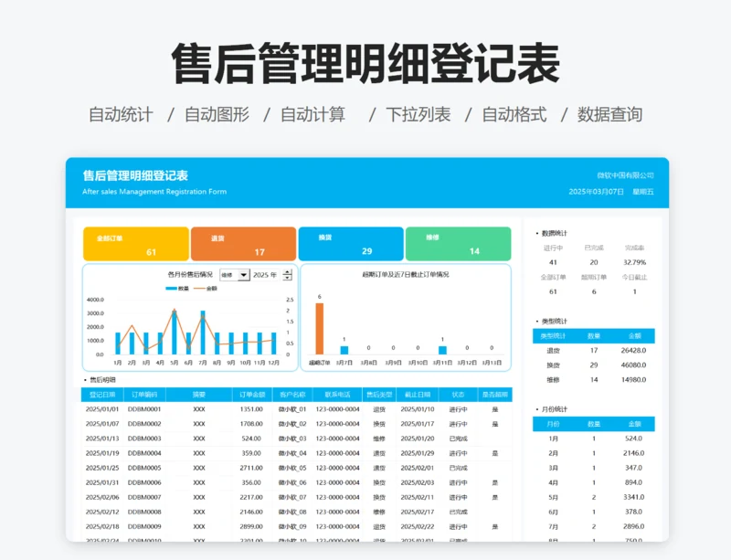731x560 pixels.
Task: Click order code cell DDBM0007
Action: tap(144, 497)
